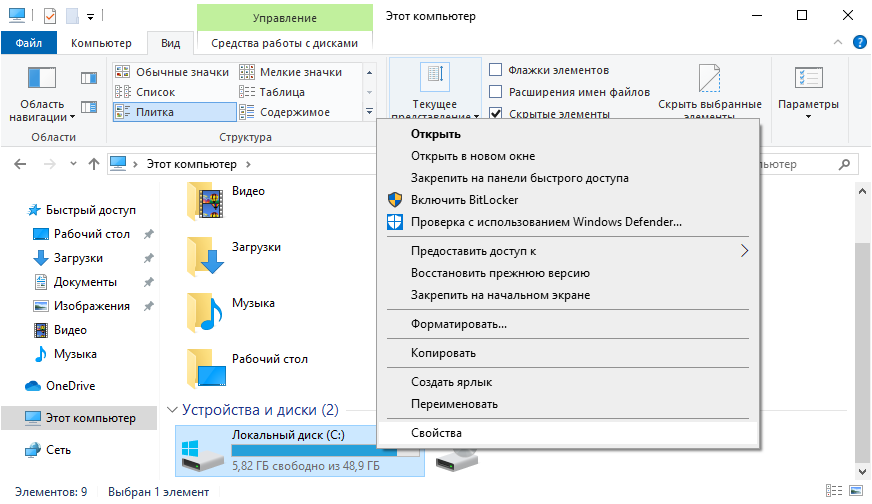This screenshot has height=504, width=872.
Task: Select the Параметры options icon
Action: [808, 80]
